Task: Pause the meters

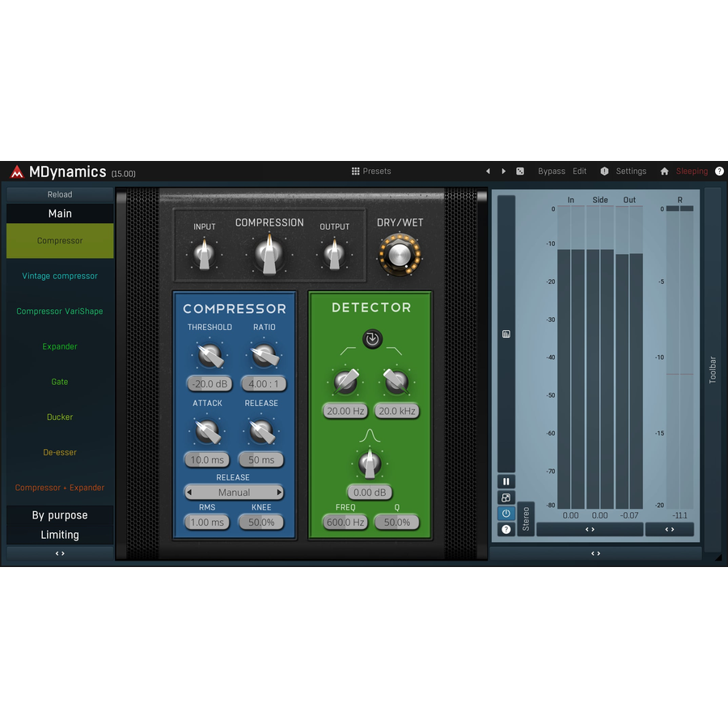Action: pos(506,481)
